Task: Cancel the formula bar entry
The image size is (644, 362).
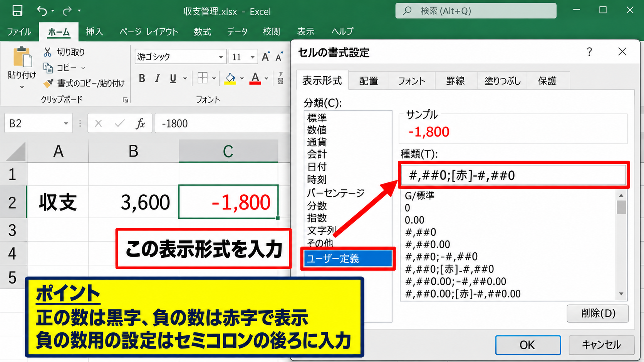Action: 99,123
